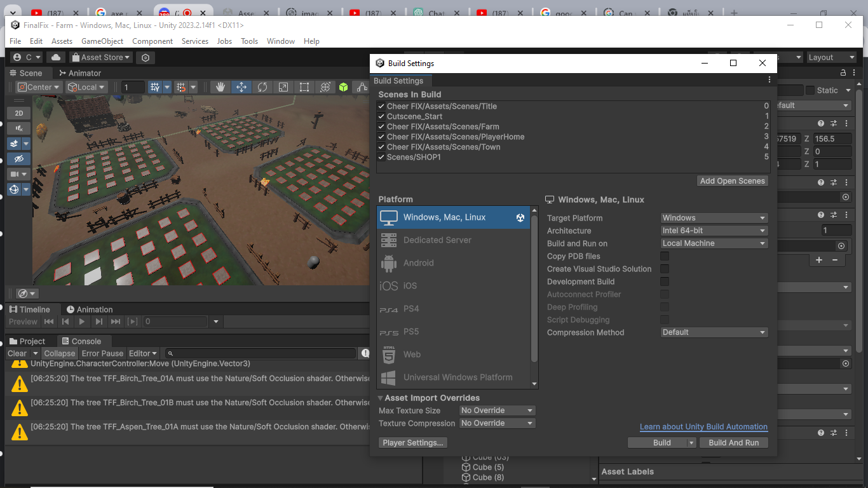This screenshot has height=488, width=868.
Task: Uncheck the Cutscene_Start scene checkbox
Action: coord(381,116)
